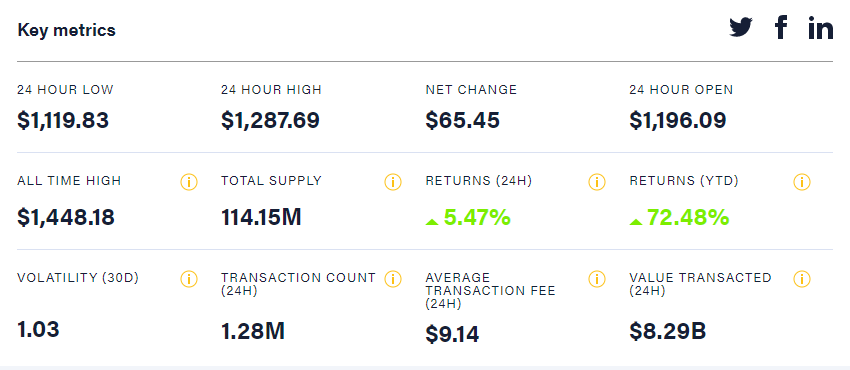
Task: Open info icon for Volatility (30D)
Action: tap(189, 279)
